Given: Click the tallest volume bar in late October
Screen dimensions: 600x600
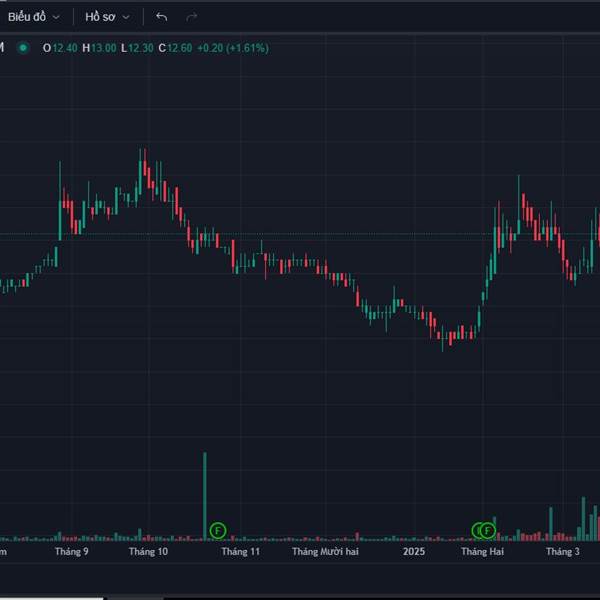Looking at the screenshot, I should (205, 496).
